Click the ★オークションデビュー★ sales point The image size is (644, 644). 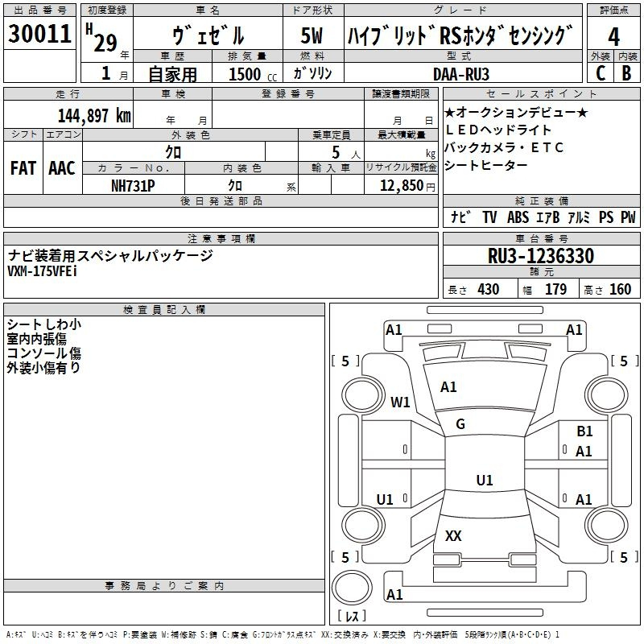pos(516,112)
